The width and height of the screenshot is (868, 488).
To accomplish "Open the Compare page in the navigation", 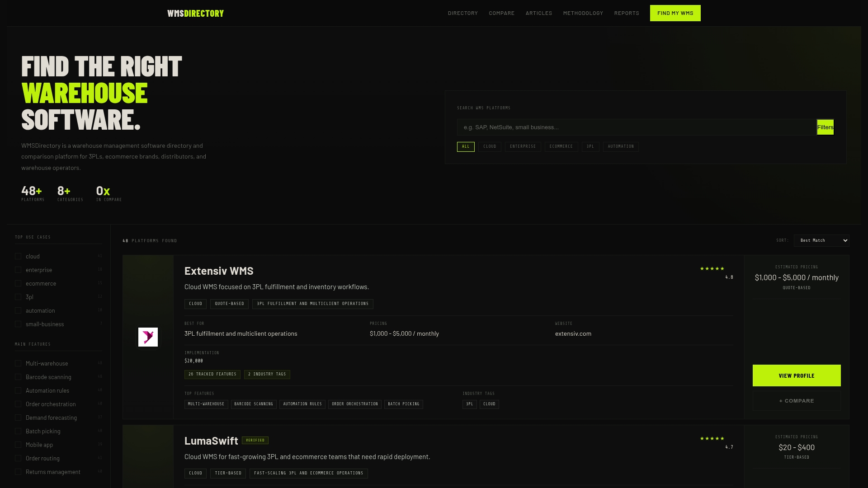I will (x=501, y=14).
